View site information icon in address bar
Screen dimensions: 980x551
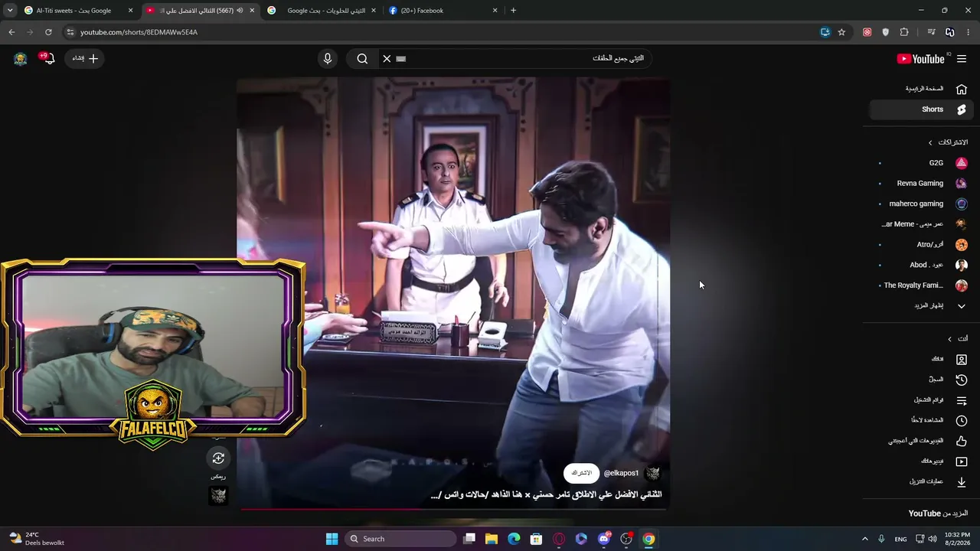coord(70,32)
